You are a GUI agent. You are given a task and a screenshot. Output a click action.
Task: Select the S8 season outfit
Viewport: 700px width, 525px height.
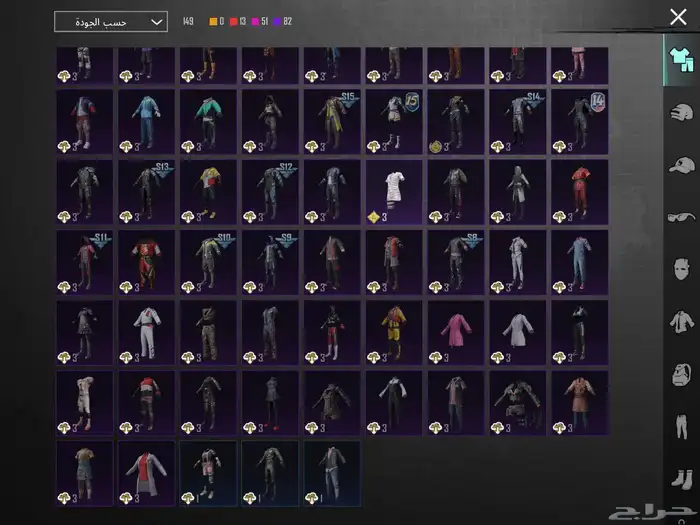(x=455, y=262)
